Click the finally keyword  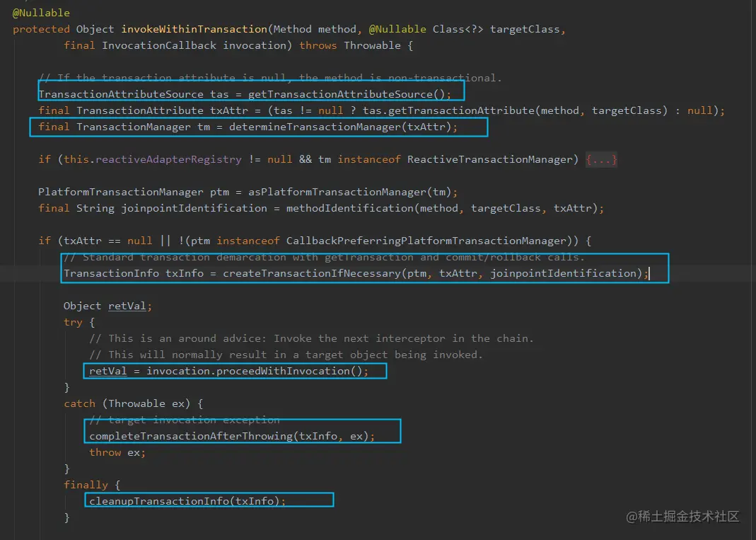86,485
